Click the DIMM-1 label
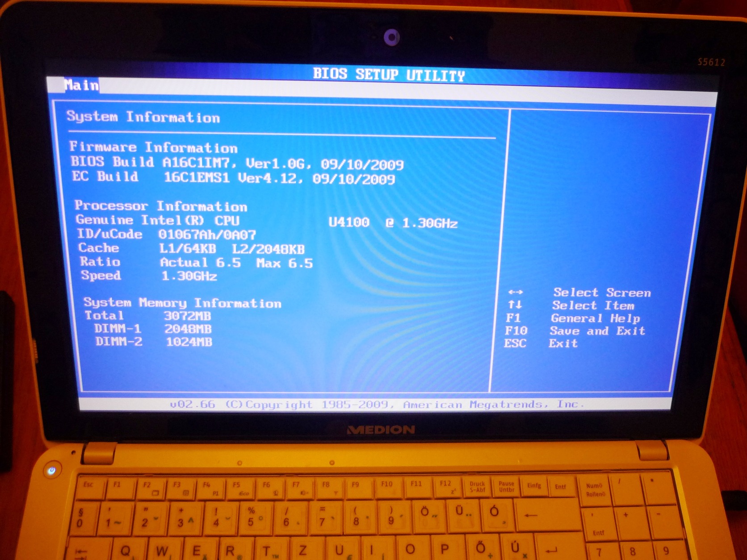This screenshot has width=747, height=560. coord(118,328)
